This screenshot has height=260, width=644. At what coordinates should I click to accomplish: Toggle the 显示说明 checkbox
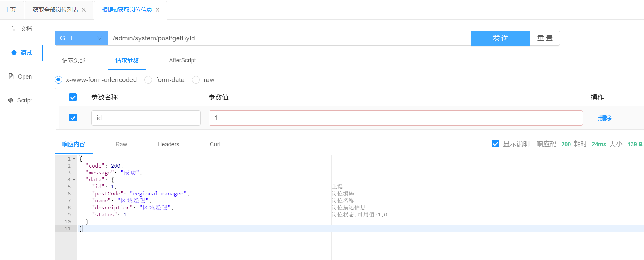click(495, 144)
